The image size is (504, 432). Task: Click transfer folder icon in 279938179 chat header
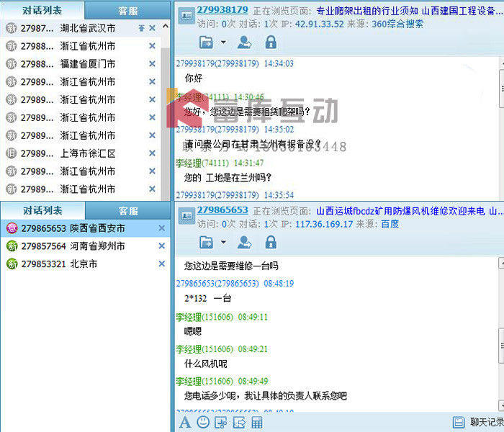click(206, 42)
